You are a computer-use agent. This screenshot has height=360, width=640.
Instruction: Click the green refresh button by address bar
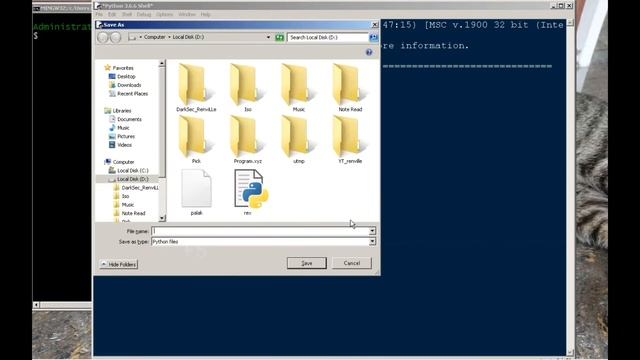tap(280, 38)
